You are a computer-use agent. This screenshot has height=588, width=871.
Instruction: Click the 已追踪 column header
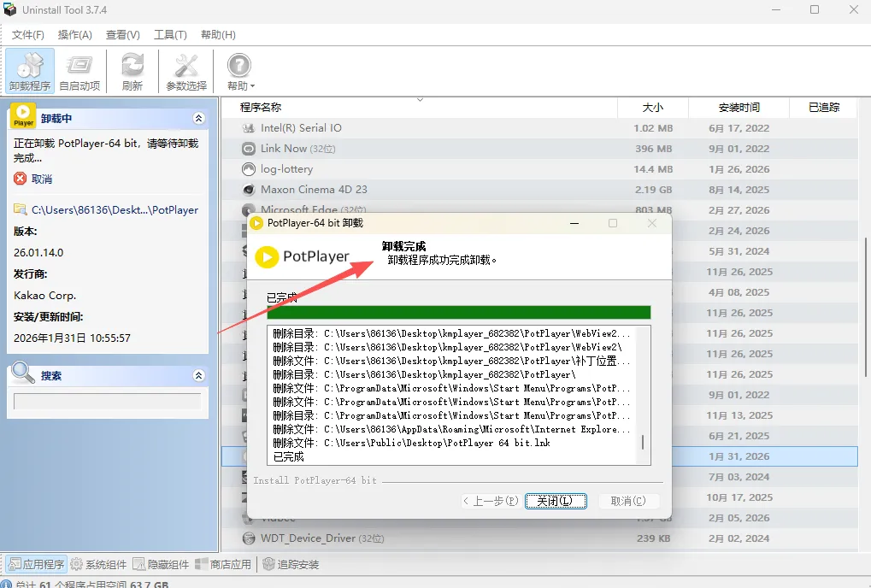click(824, 107)
